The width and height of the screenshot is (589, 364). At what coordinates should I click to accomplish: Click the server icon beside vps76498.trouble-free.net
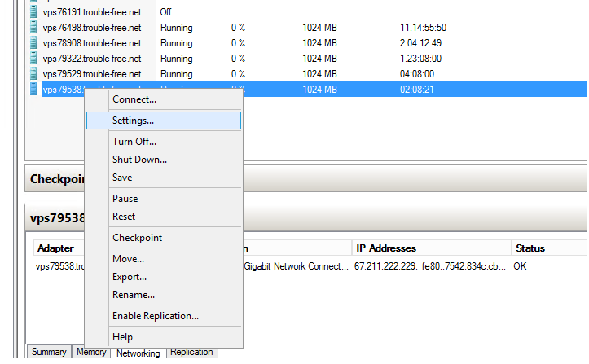33,28
